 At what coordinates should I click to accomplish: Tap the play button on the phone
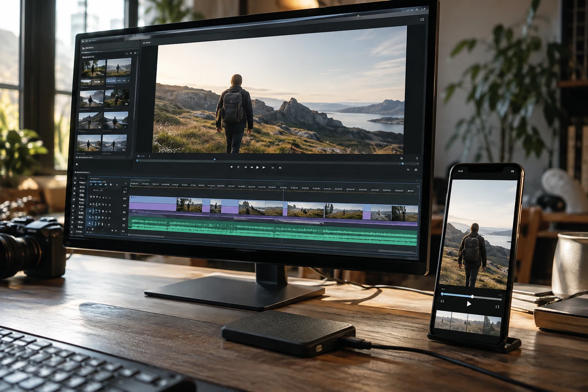(x=469, y=304)
